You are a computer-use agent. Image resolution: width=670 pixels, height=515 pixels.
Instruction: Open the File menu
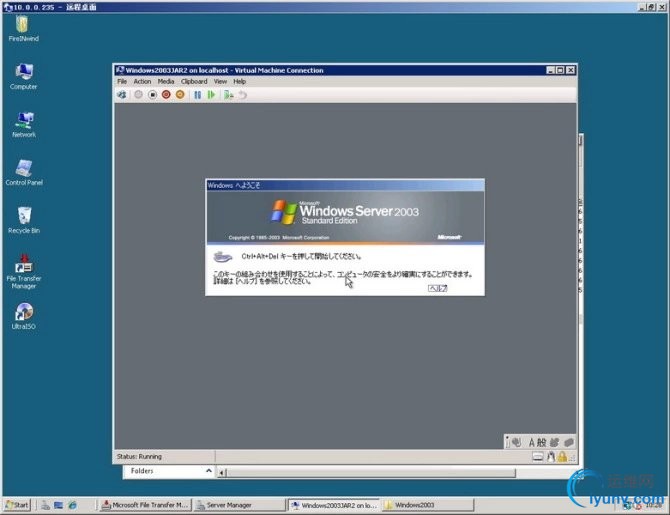tap(122, 81)
